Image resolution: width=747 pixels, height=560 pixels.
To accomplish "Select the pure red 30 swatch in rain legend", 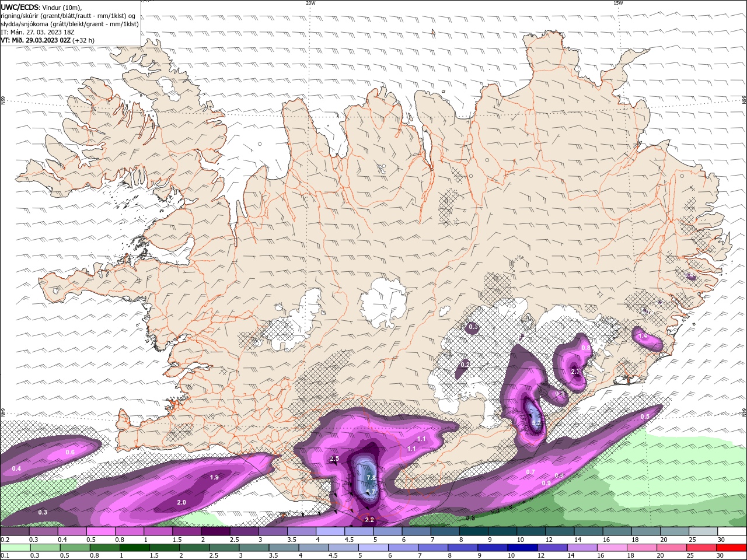I will point(731,548).
